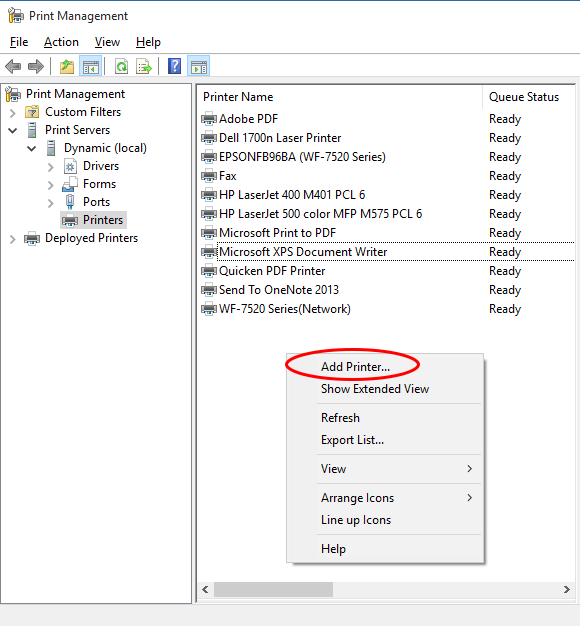Click the Refresh toolbar icon

[x=121, y=66]
